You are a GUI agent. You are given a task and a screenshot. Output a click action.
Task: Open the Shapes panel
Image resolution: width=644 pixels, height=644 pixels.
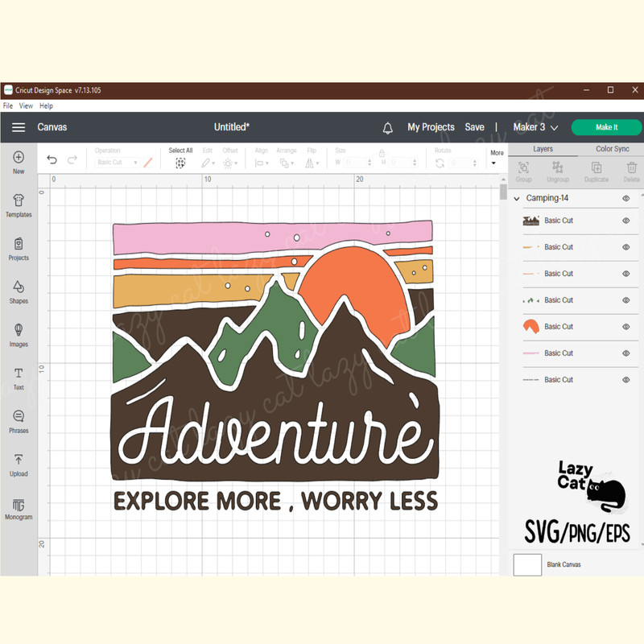18,292
